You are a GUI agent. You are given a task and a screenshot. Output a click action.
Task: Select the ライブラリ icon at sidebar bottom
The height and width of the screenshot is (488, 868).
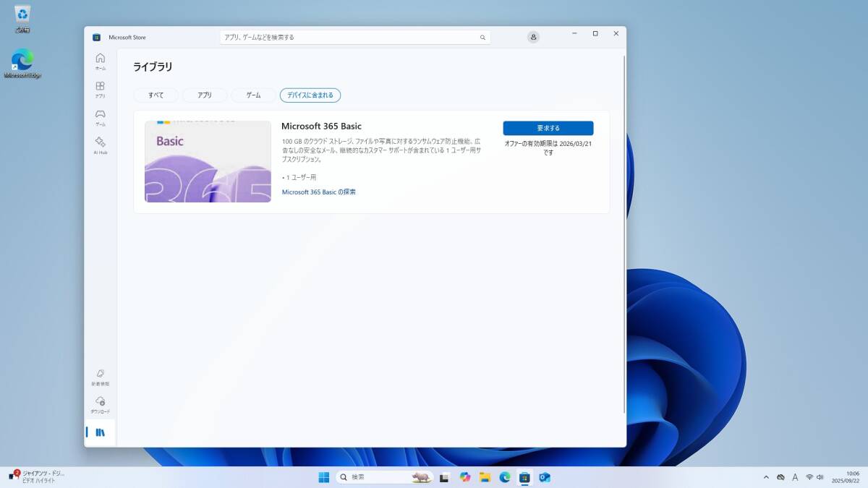click(x=101, y=432)
